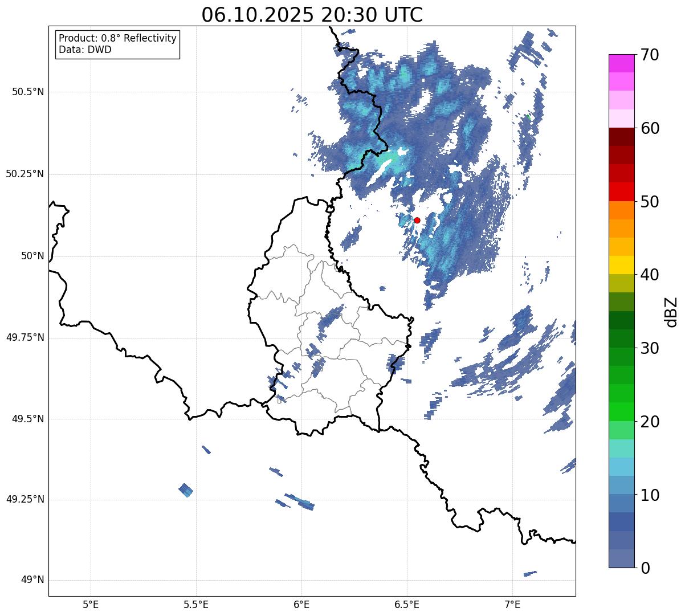Screen dimensions: 685x616
Task: Click the turquoise swatch below 20
Action: tap(621, 448)
